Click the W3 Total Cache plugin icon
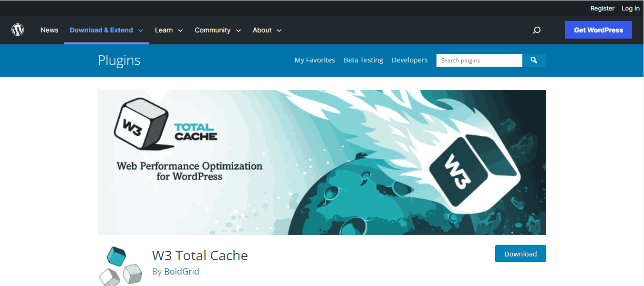 pyautogui.click(x=120, y=265)
